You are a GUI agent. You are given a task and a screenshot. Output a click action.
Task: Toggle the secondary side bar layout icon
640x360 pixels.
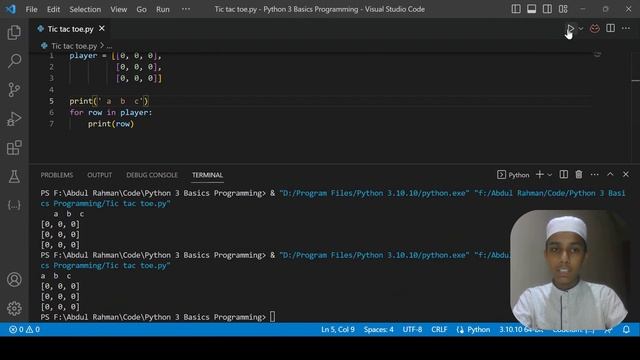547,9
